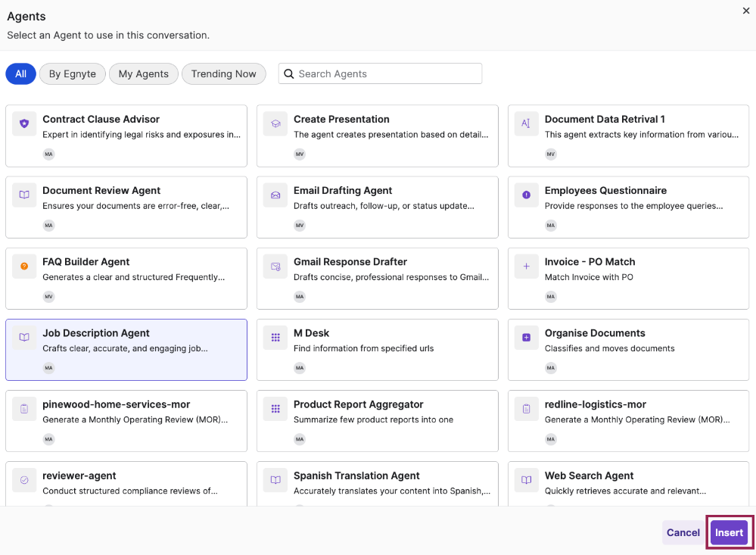
Task: Click 'Find information from specified urls' description
Action: point(363,348)
